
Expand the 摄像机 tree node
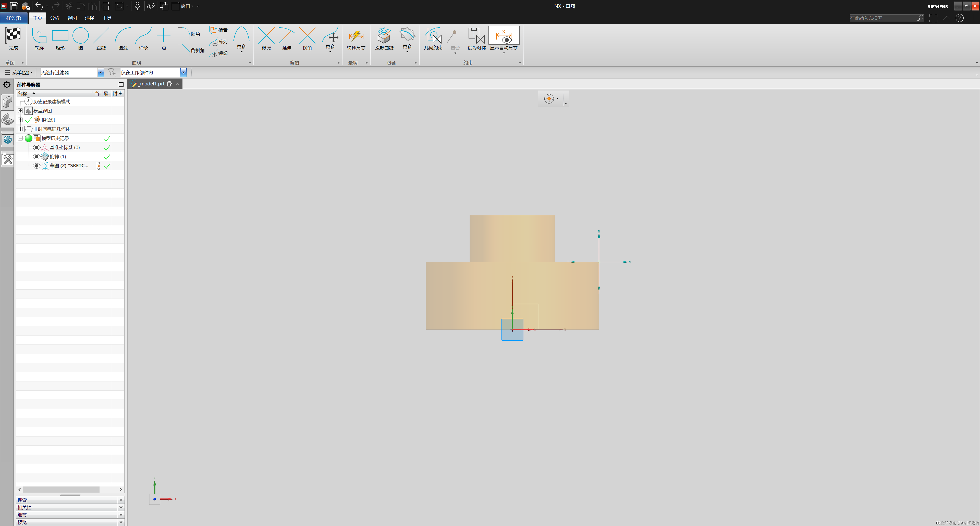20,120
